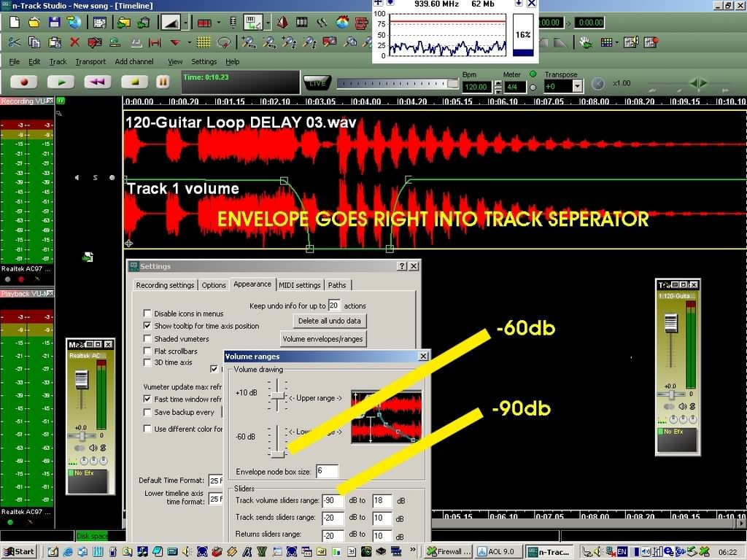Image resolution: width=747 pixels, height=560 pixels.
Task: Click the Lower range volume drawing slider
Action: coord(277,455)
